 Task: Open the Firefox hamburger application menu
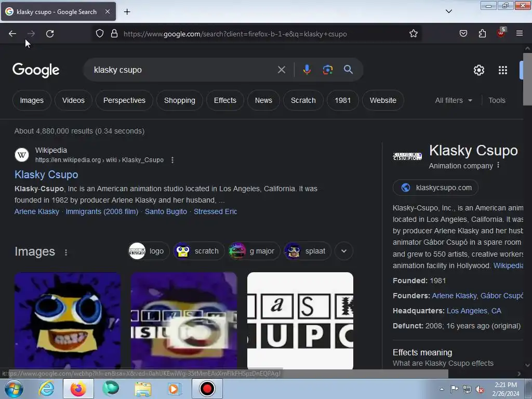520,34
